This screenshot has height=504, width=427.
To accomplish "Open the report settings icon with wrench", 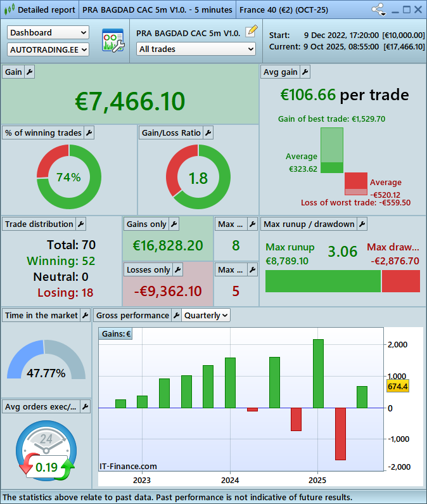I will pyautogui.click(x=113, y=41).
